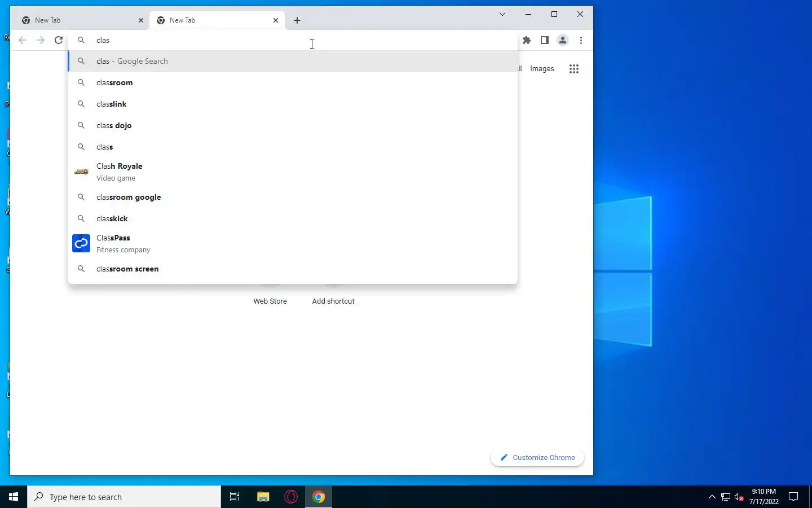Select the Clash Royale video game suggestion

coord(293,172)
